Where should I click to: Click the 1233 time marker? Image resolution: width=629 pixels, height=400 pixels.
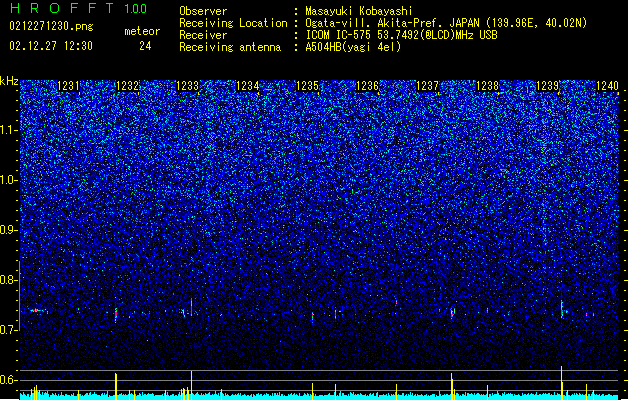point(187,86)
